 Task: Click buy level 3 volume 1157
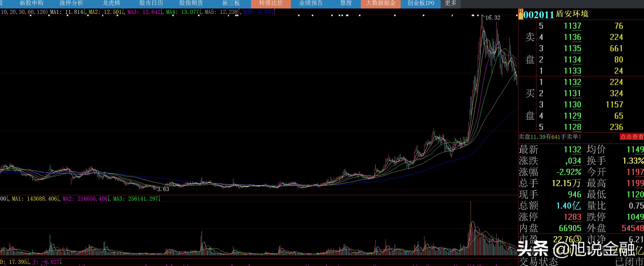[x=615, y=105]
